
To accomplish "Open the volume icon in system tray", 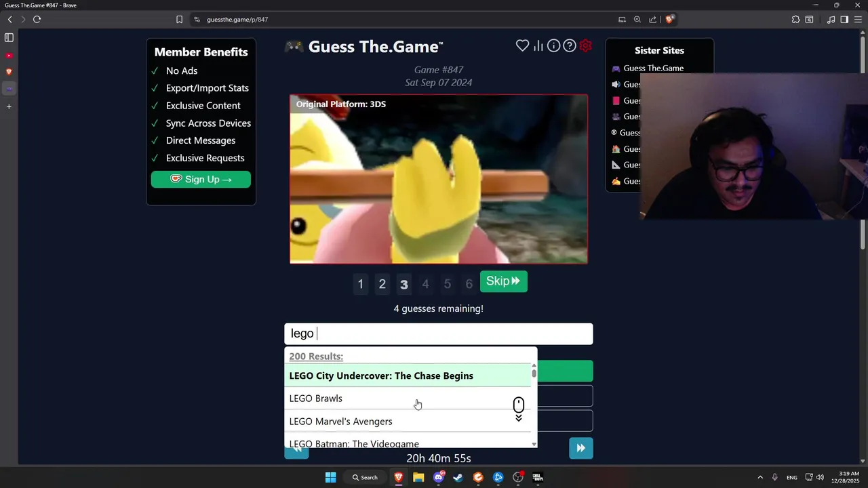I will tap(820, 477).
